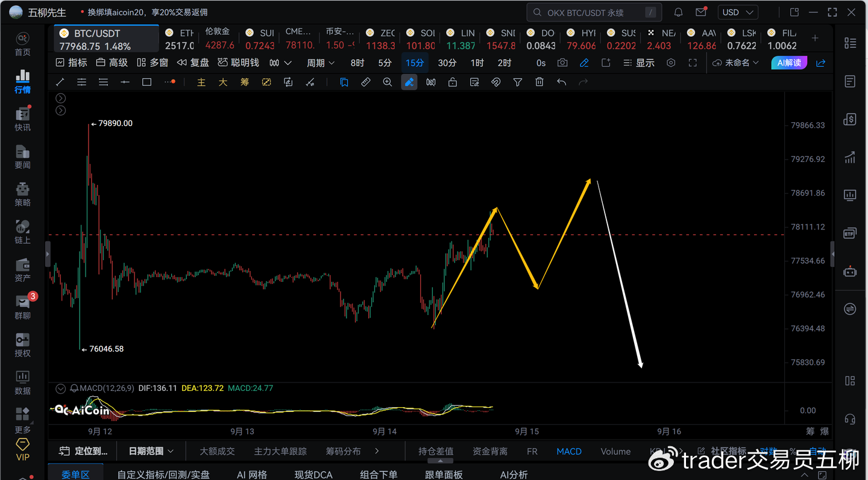The image size is (868, 480).
Task: Expand the USD currency selector
Action: click(738, 12)
